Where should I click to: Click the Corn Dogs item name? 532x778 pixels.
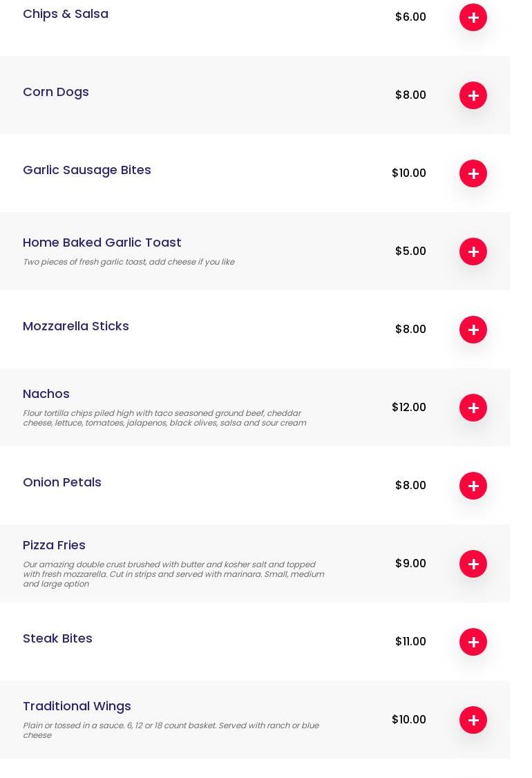56,92
